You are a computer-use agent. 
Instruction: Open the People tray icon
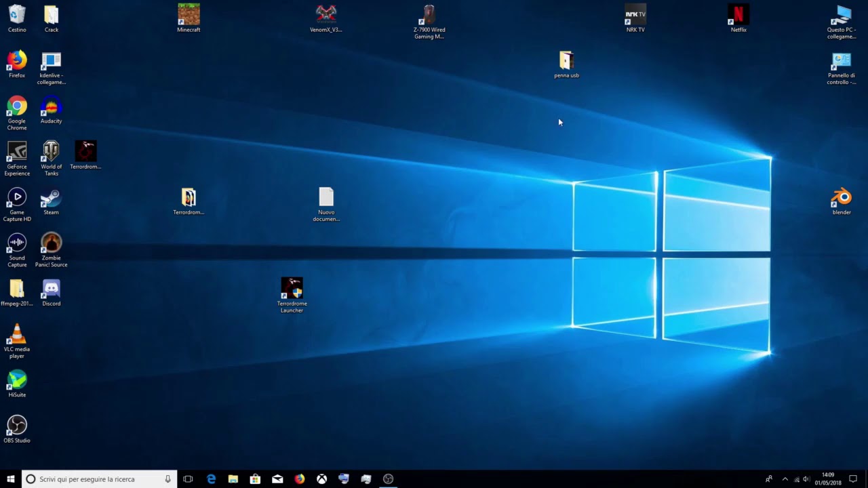tap(768, 479)
